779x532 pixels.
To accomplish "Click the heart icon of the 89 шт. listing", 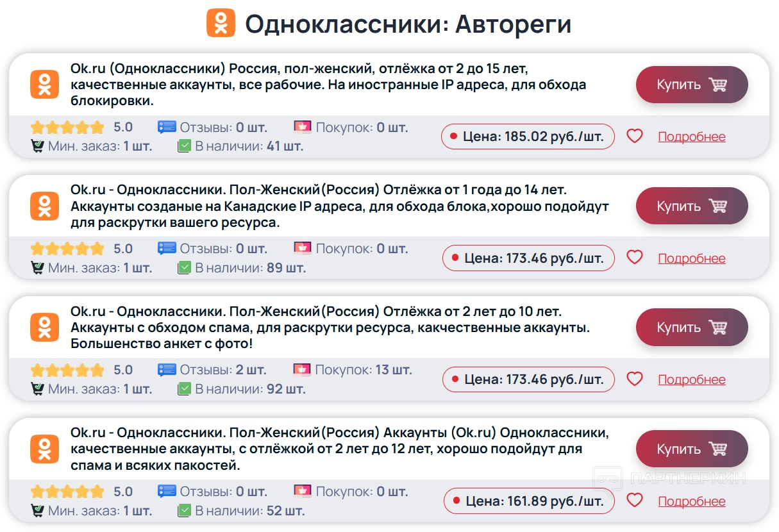I will click(x=635, y=258).
